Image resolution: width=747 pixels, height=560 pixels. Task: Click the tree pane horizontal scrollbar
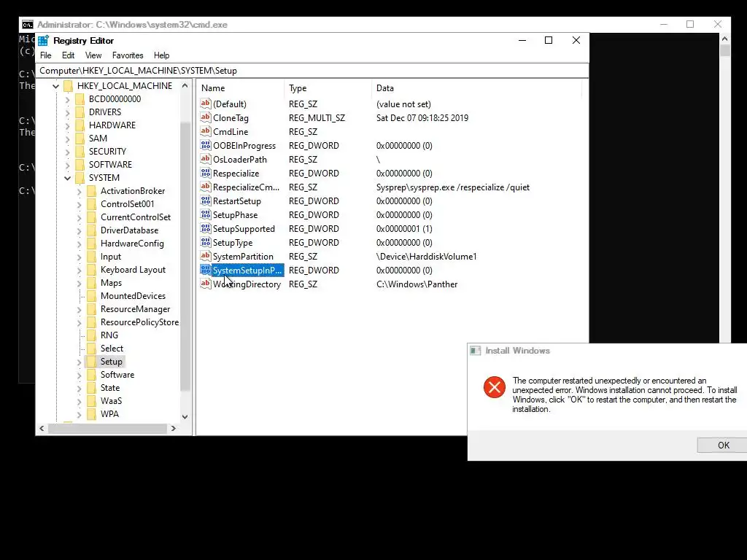coord(108,428)
